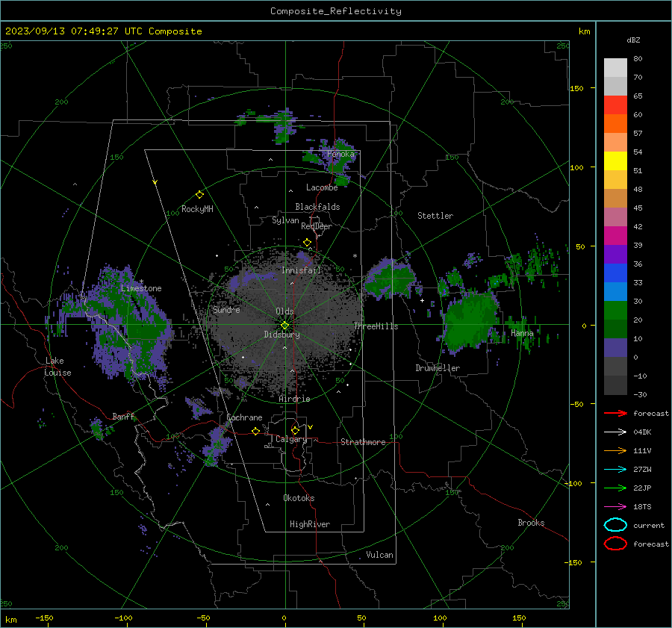Click the -50 label on bottom km axis
The height and width of the screenshot is (628, 672).
click(203, 618)
